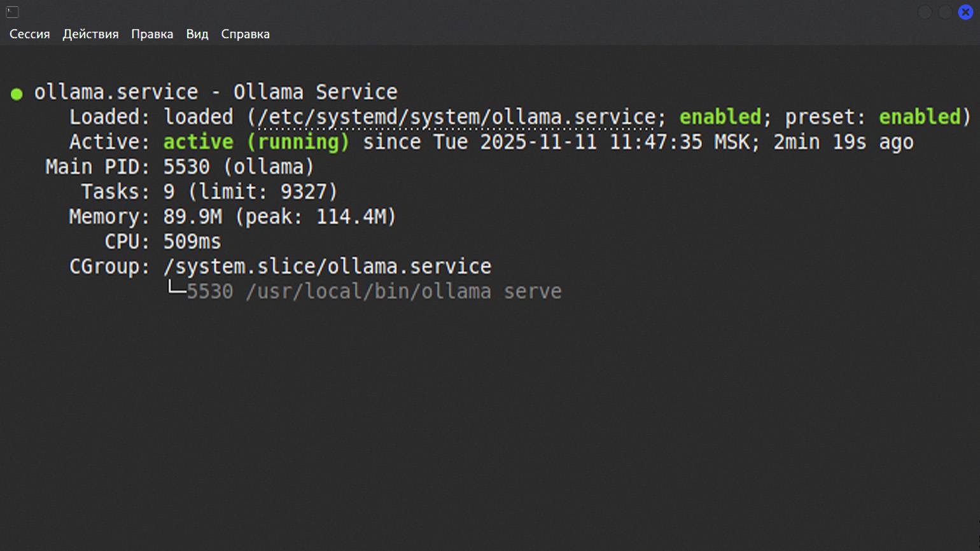Click the CGroup path /system.slice/ollama.service

pos(327,267)
